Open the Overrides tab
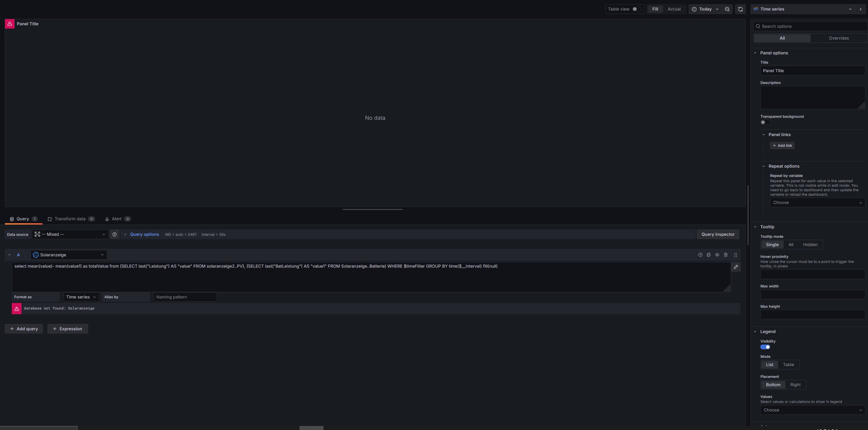The height and width of the screenshot is (430, 868). coord(838,38)
